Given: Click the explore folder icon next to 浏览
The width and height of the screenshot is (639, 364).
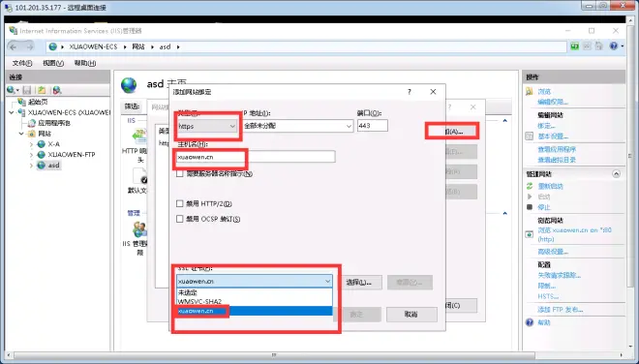Looking at the screenshot, I should tap(529, 91).
